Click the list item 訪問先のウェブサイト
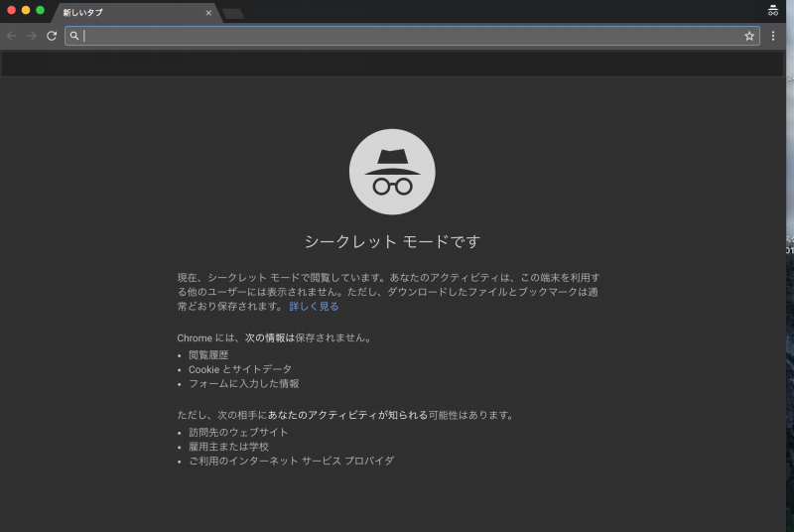 [x=238, y=433]
